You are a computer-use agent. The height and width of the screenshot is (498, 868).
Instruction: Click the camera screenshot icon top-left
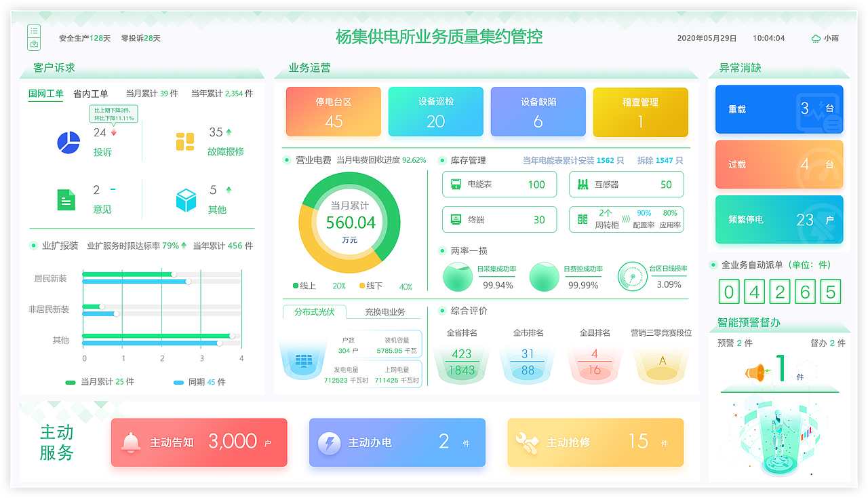click(x=34, y=44)
